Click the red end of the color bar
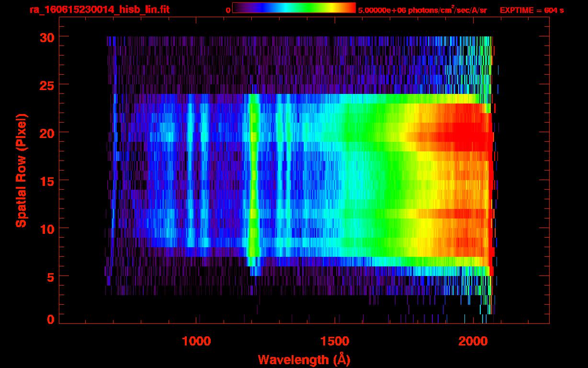This screenshot has width=588, height=368. (x=350, y=8)
